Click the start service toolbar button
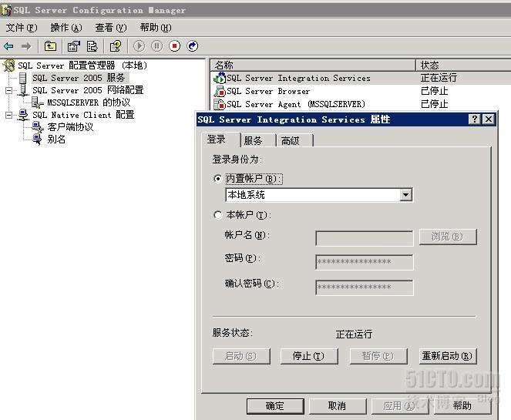 point(140,46)
